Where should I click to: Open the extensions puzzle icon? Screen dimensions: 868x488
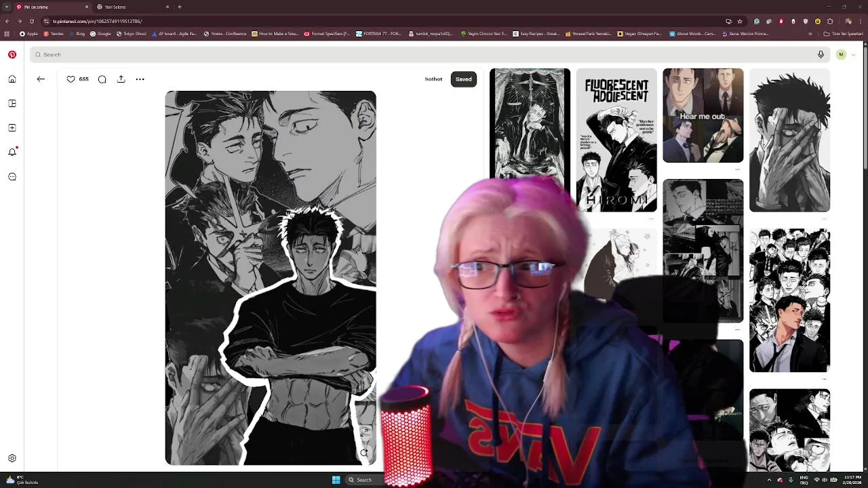coord(829,21)
